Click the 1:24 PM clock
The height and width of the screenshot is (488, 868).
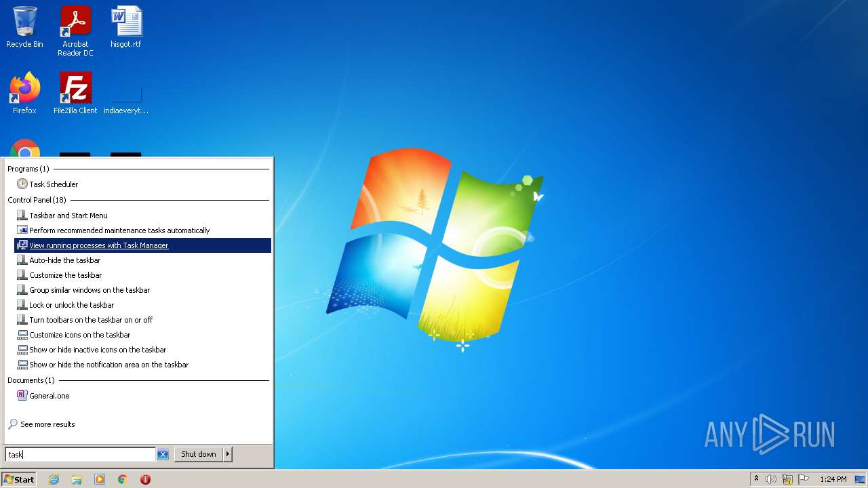coord(833,479)
